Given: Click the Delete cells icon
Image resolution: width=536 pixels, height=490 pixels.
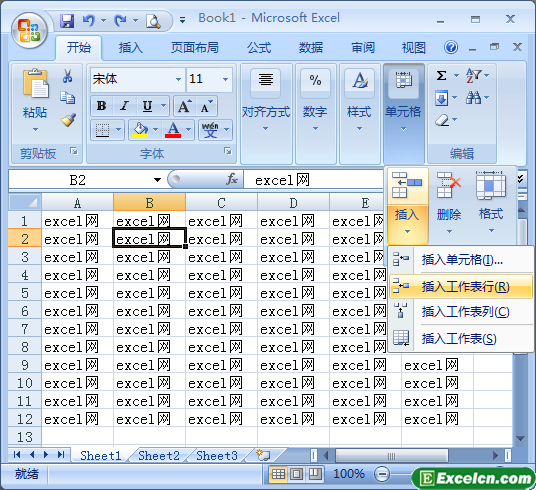Looking at the screenshot, I should click(x=449, y=185).
